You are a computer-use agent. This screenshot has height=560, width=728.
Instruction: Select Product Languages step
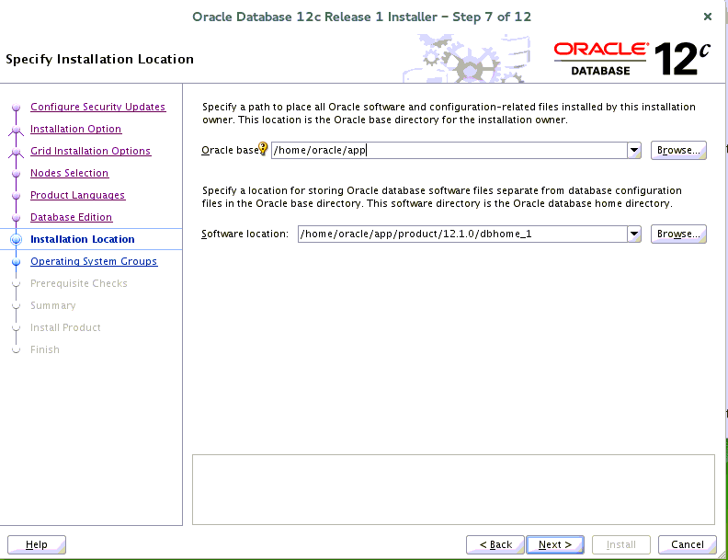(77, 195)
